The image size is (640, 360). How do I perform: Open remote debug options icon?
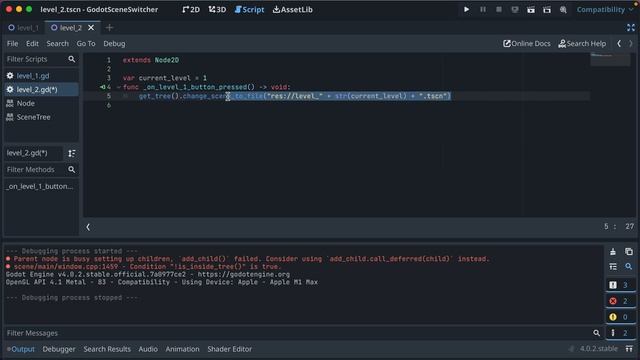tap(515, 9)
